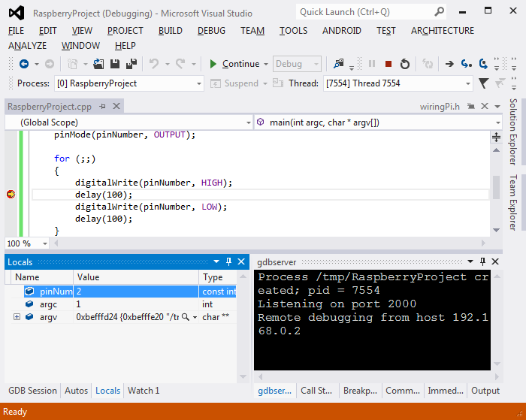
Task: Click the breakpoint marker beside delay(100)
Action: [11, 195]
